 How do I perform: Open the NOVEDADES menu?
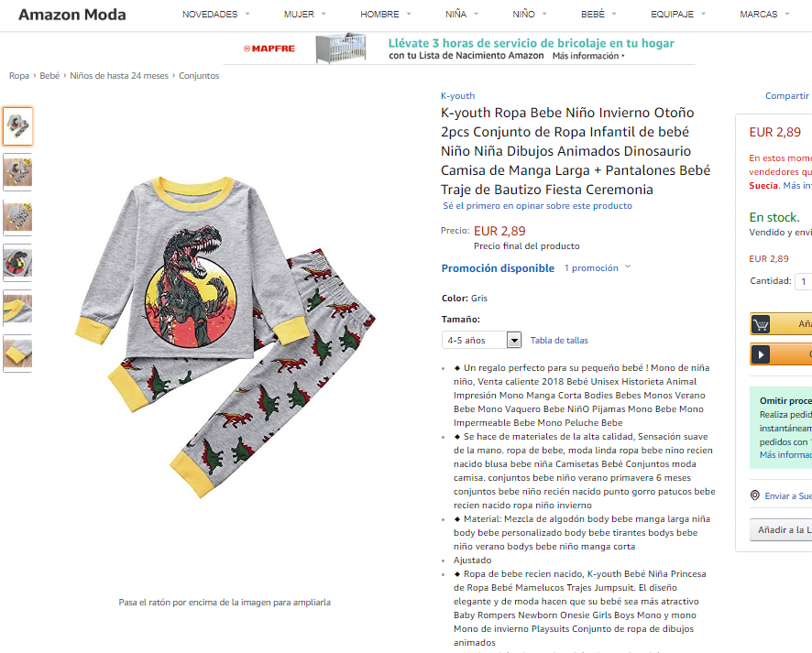pos(215,15)
